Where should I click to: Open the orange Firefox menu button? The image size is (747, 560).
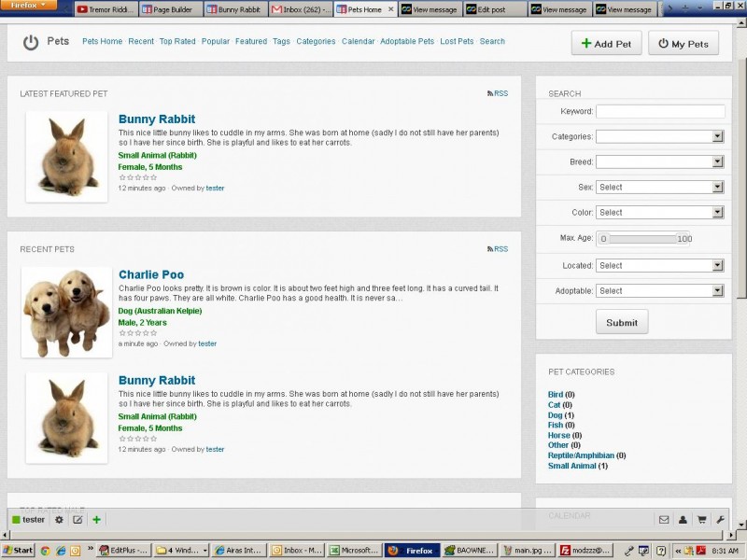coord(28,6)
